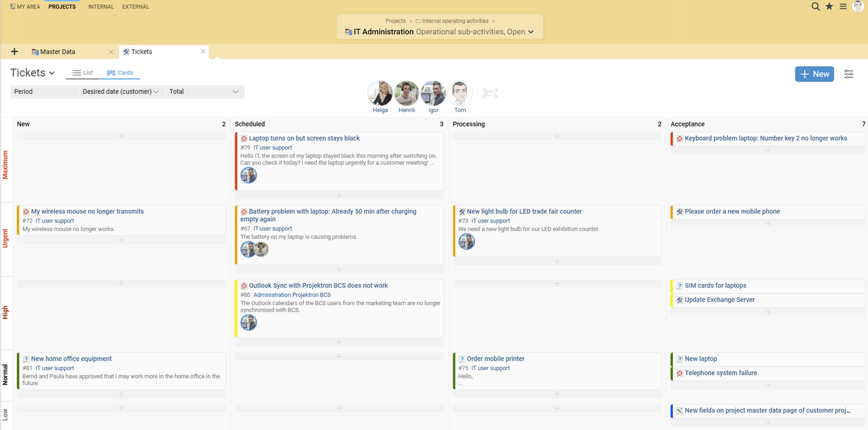Screen dimensions: 868x430
Task: Switch to Cards view
Action: [x=120, y=72]
